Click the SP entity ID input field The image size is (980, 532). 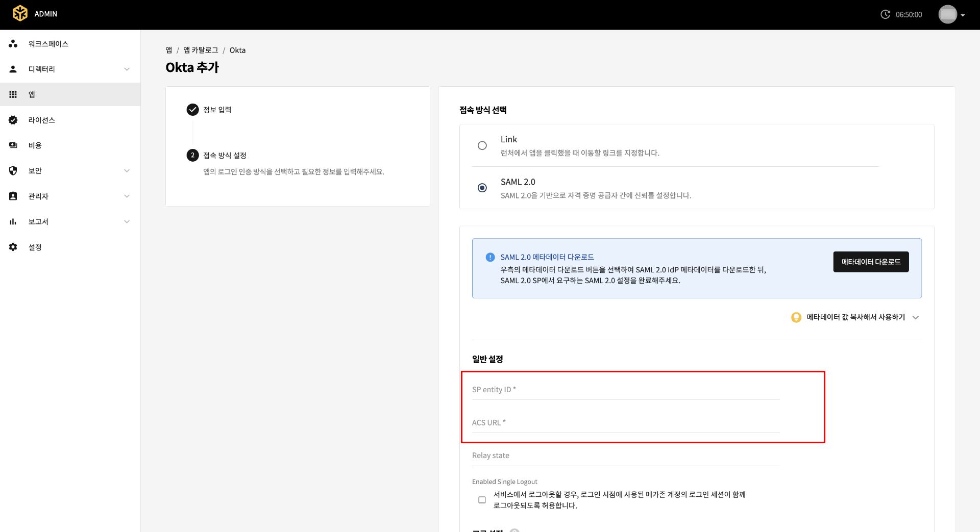click(x=625, y=390)
